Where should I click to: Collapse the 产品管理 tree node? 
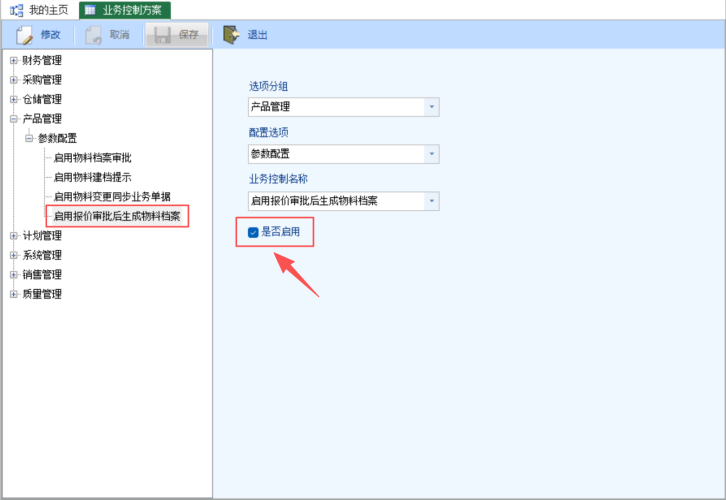(14, 119)
